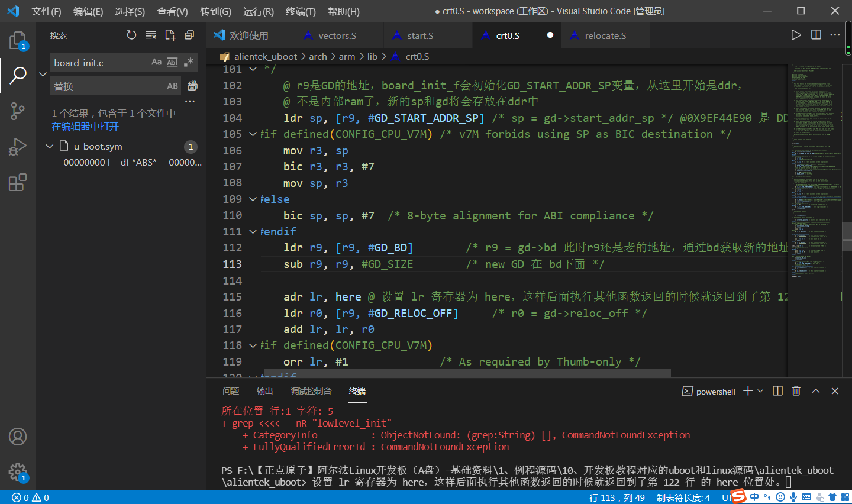
Task: Click line and column status 行 113, 列 49
Action: coord(617,497)
